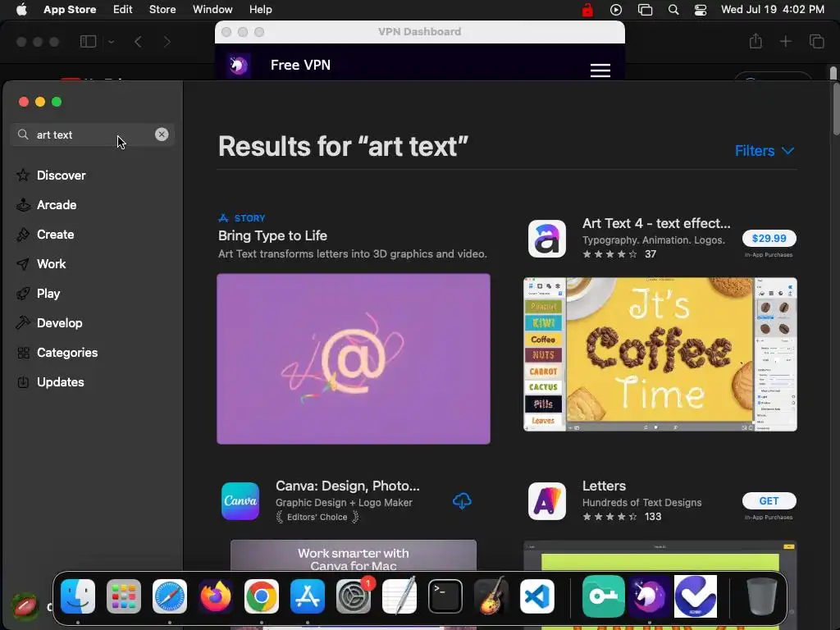Viewport: 840px width, 630px height.
Task: Click the Share button in background browser
Action: (756, 41)
